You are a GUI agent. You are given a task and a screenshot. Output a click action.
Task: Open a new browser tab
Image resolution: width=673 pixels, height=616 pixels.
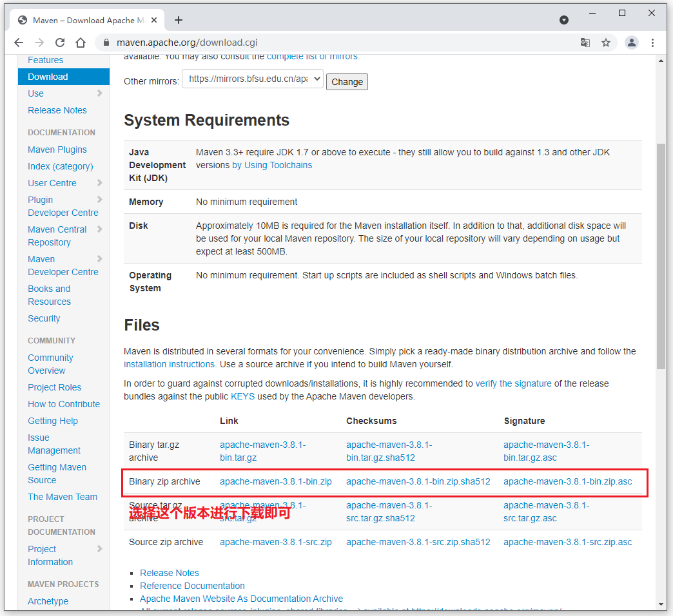click(179, 20)
